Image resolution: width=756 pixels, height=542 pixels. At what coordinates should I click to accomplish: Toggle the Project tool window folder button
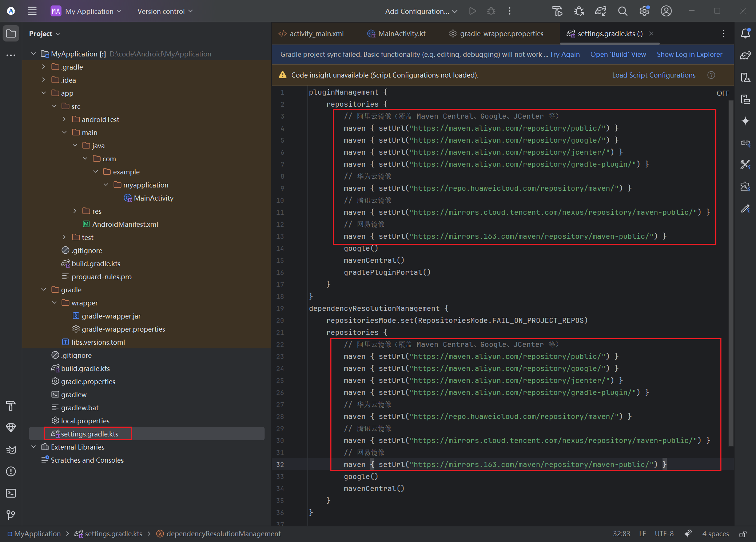(11, 33)
